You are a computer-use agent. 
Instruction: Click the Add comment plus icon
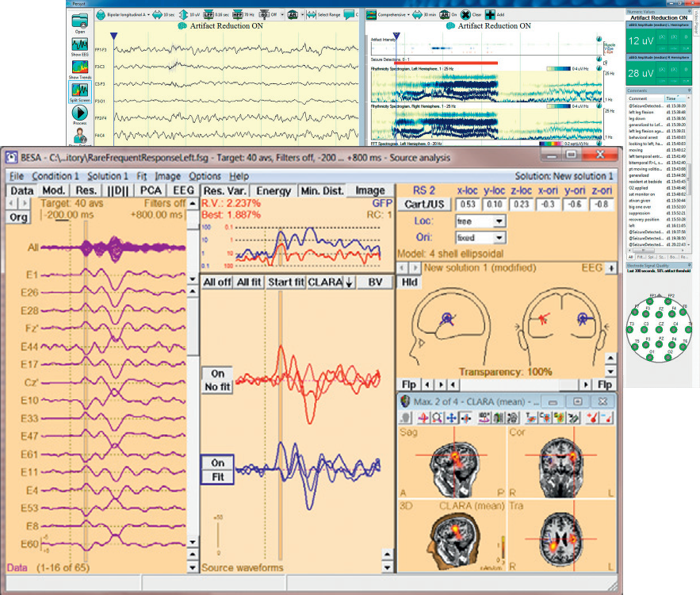[491, 14]
